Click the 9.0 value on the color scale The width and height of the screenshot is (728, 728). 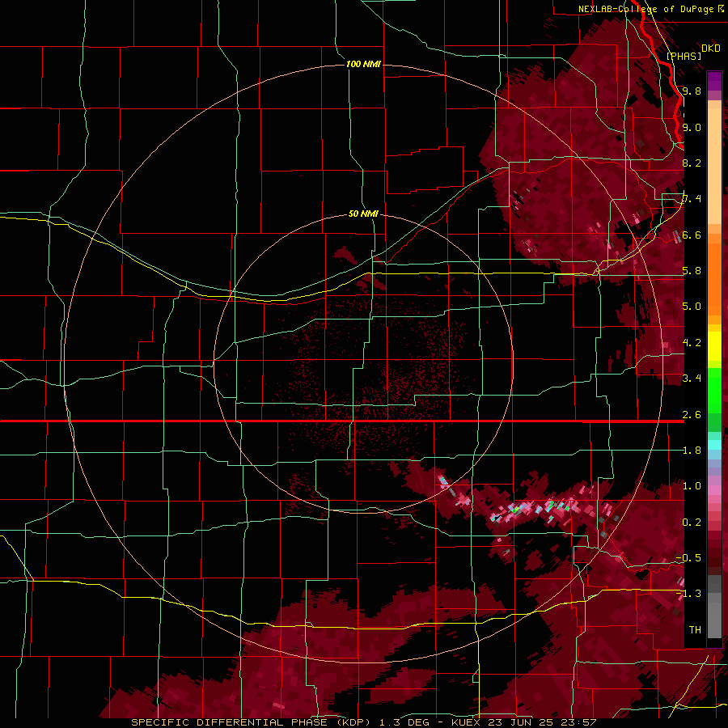pos(692,127)
